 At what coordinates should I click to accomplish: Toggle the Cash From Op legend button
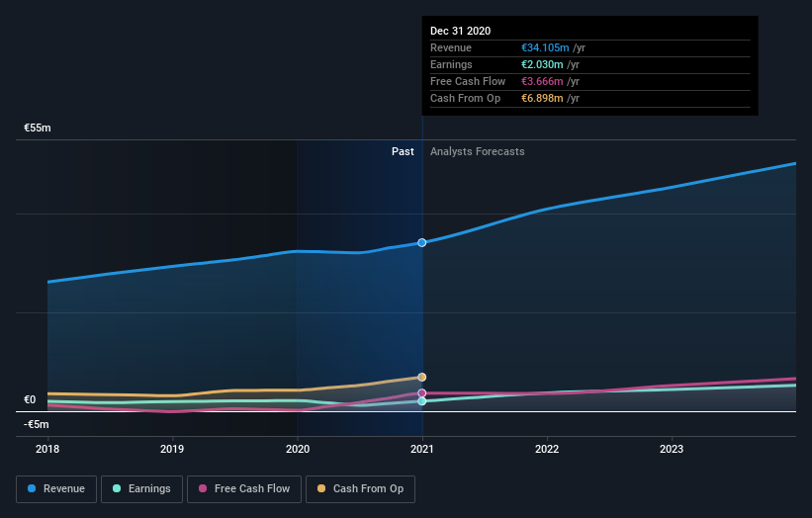360,489
